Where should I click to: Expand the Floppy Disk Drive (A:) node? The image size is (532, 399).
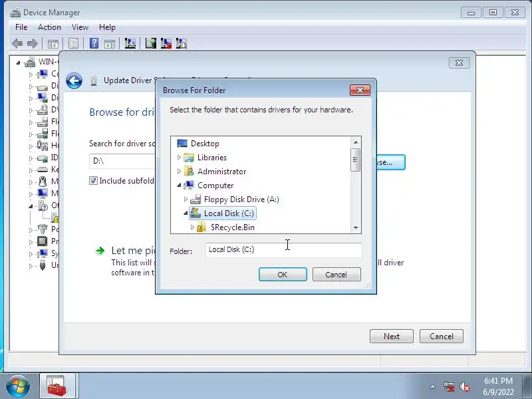point(186,199)
